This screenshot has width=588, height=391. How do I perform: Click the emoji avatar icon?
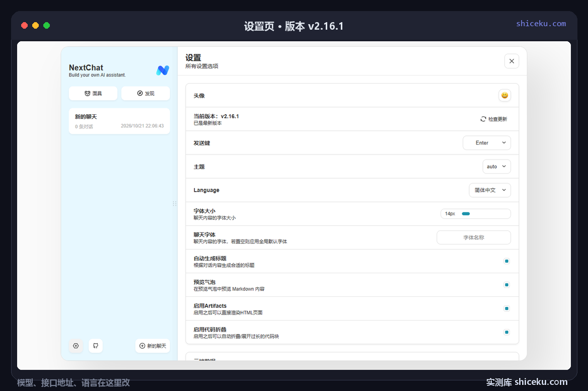click(x=505, y=95)
